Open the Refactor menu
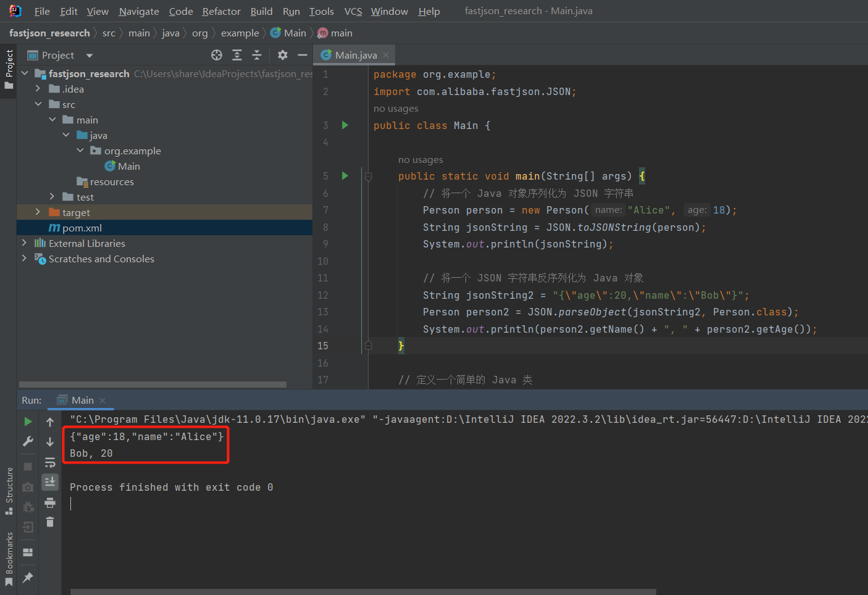This screenshot has height=595, width=868. [221, 11]
